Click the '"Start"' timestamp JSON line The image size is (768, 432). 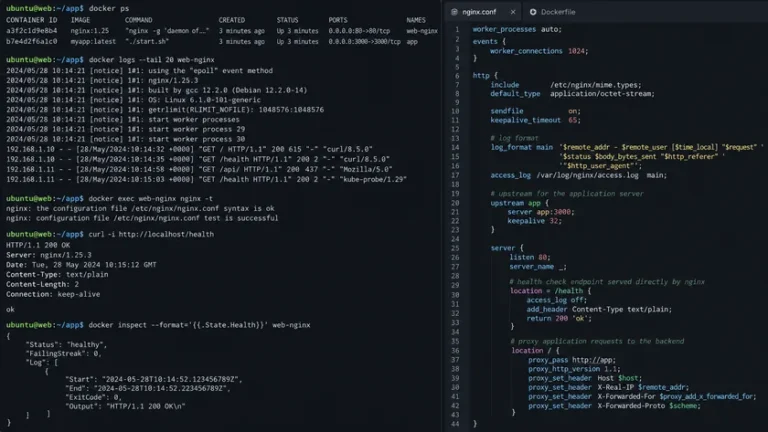click(x=153, y=379)
